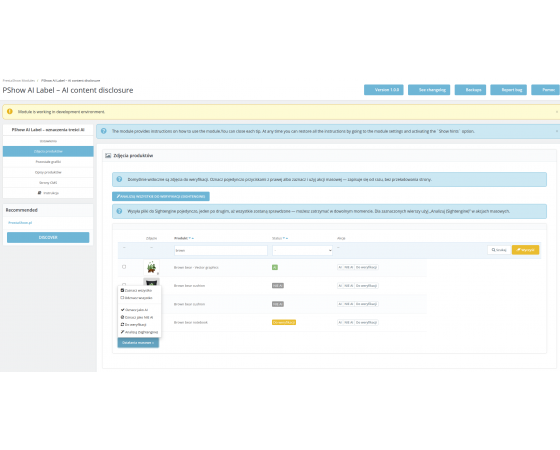
Task: Click the image icon next to 'Zdjęcia produktów' heading
Action: coord(108,156)
